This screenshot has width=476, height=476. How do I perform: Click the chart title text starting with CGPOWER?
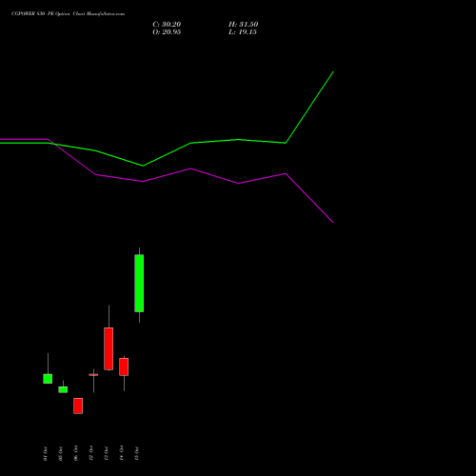[68, 14]
